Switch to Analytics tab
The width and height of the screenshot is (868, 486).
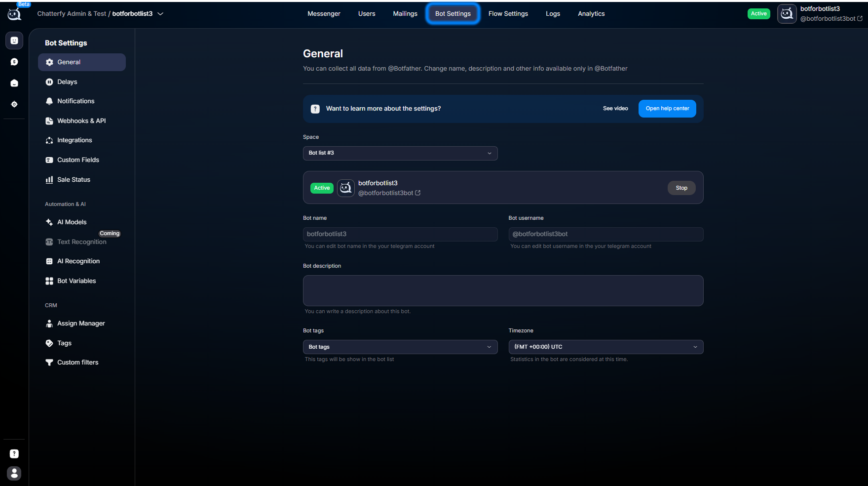point(591,14)
